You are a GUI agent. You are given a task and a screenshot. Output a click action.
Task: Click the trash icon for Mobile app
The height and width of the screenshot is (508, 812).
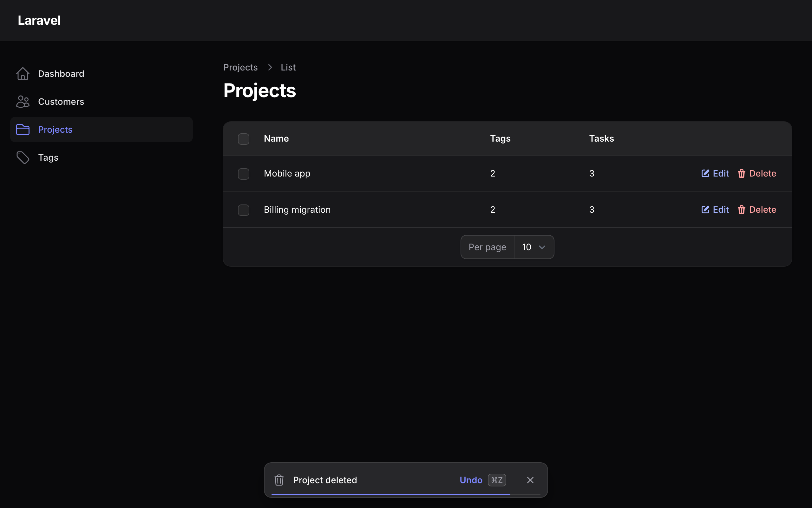742,173
